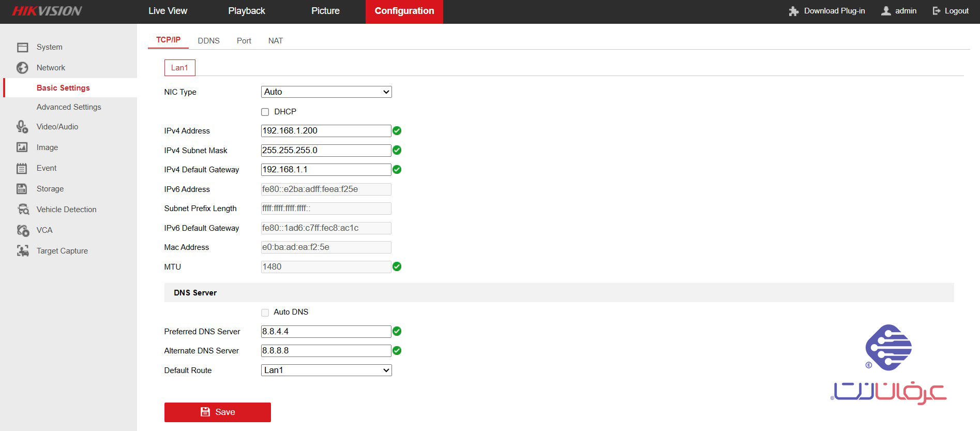Click the IPv4 Address input field
The image size is (980, 431).
326,131
